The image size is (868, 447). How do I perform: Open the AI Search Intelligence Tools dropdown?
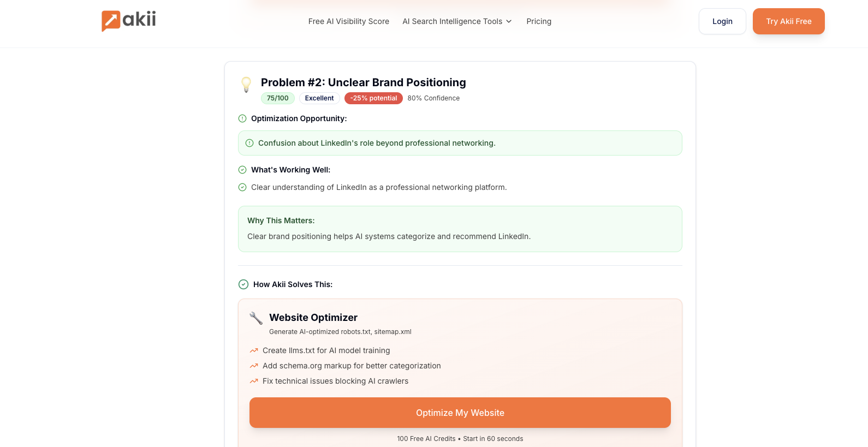point(452,21)
